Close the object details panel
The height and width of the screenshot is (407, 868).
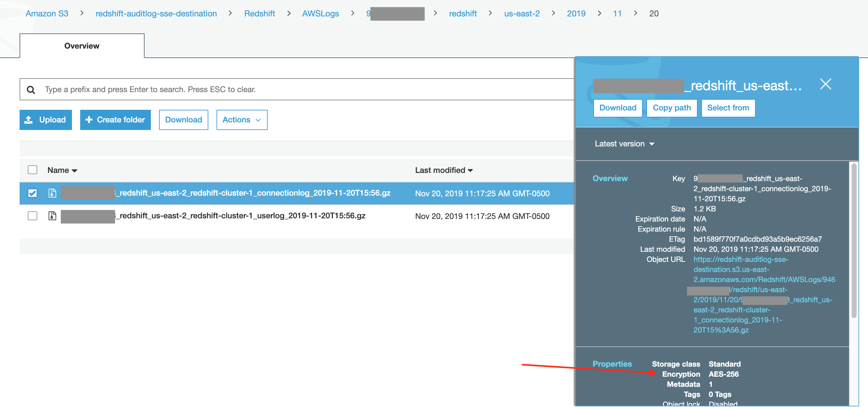point(825,84)
